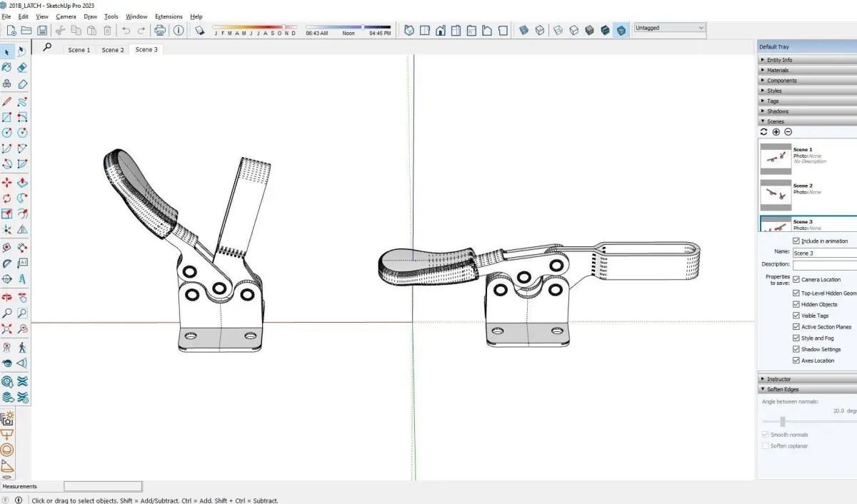This screenshot has height=504, width=857.
Task: Open Model Info with the info icon
Action: click(x=179, y=30)
